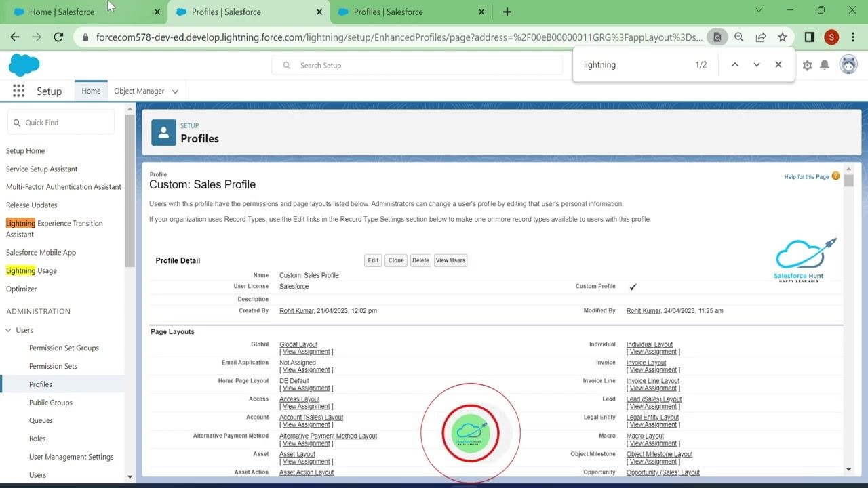Bookmark this page with star icon
Viewport: 868px width, 488px height.
click(x=783, y=37)
